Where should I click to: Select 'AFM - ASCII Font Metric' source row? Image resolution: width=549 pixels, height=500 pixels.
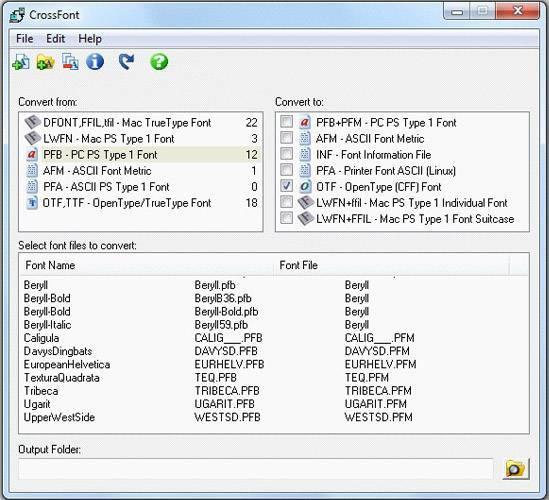pos(141,171)
